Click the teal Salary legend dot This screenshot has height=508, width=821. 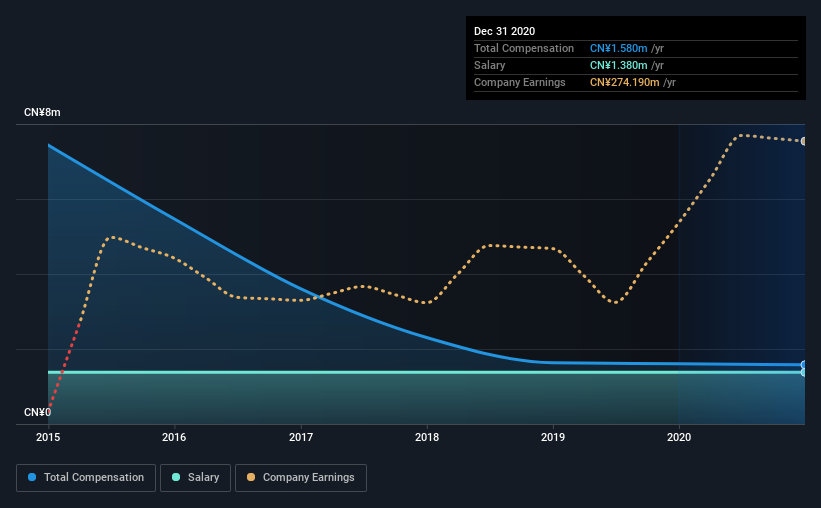pyautogui.click(x=176, y=477)
